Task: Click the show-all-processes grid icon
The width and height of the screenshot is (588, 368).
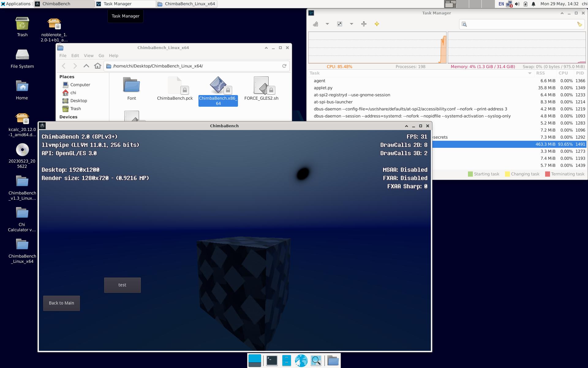Action: 340,24
